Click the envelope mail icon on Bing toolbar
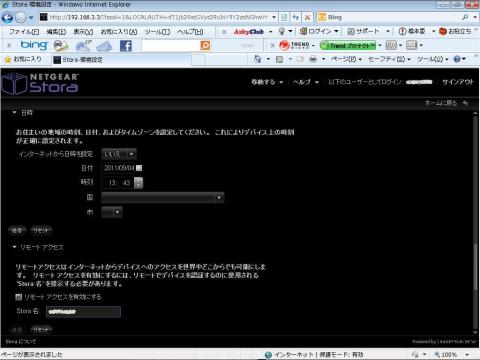480x360 pixels. pyautogui.click(x=104, y=46)
